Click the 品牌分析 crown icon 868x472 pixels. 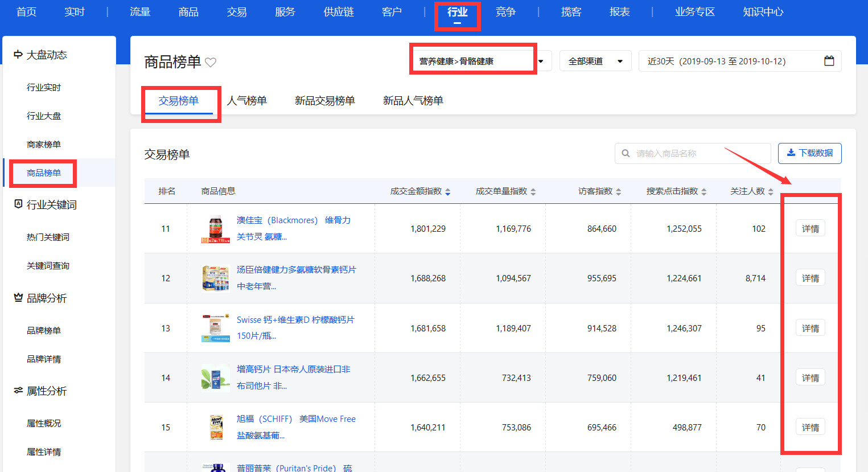18,297
